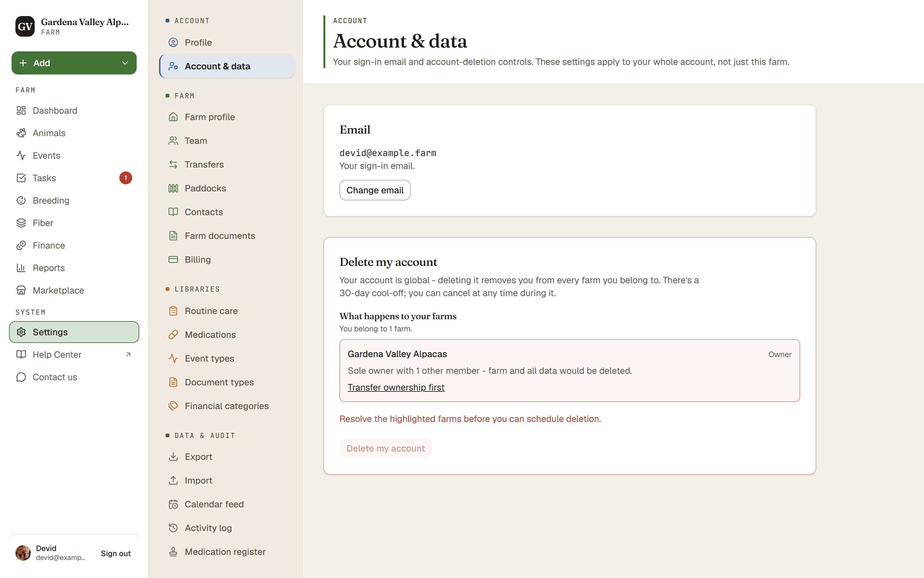Click the Medications pill icon
The image size is (924, 578).
click(x=173, y=335)
